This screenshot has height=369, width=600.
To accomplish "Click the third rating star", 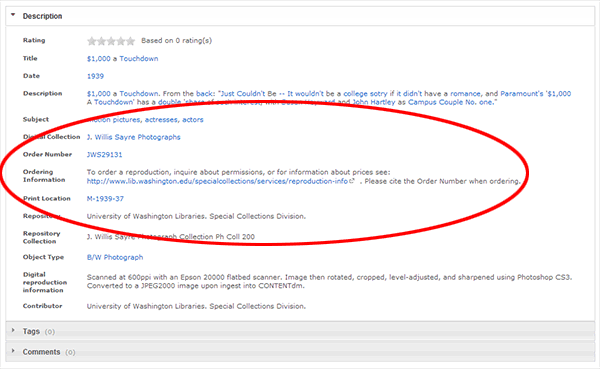I will pyautogui.click(x=111, y=41).
